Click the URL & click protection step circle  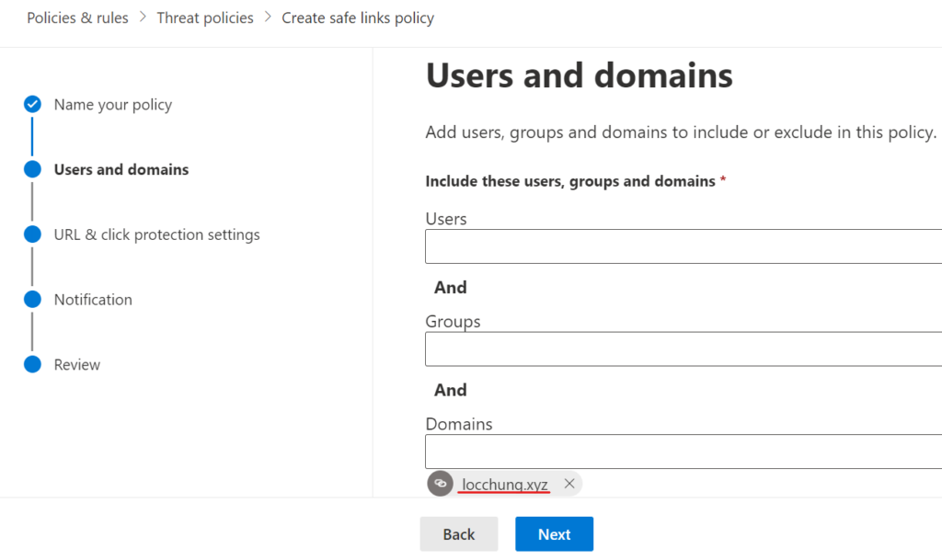coord(32,234)
